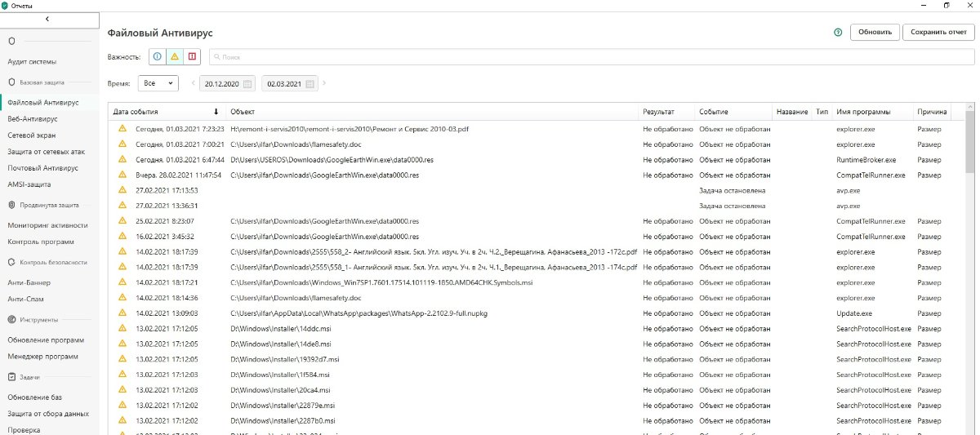Open Веб-Антивирус report
Image resolution: width=980 pixels, height=435 pixels.
(33, 119)
